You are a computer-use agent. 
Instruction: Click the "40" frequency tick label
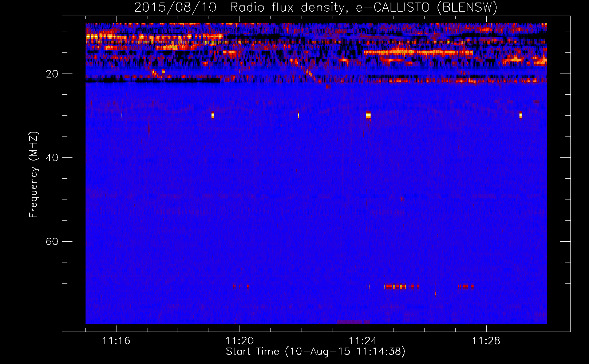coord(52,158)
